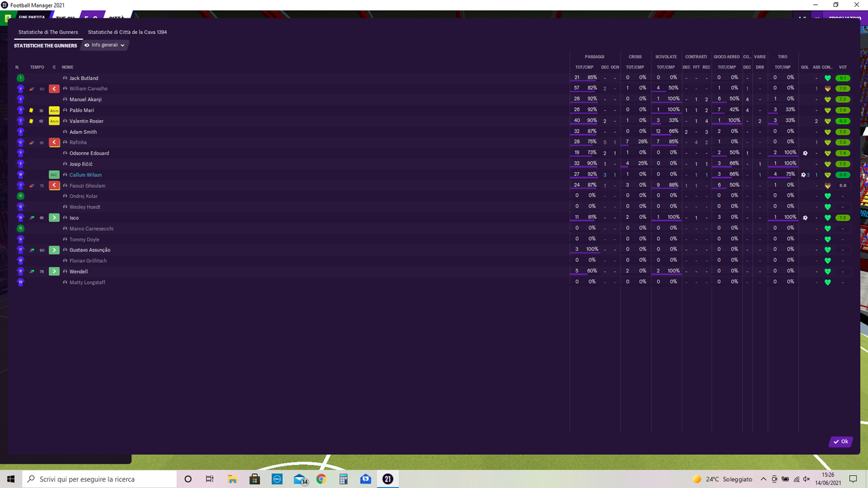This screenshot has width=868, height=488.
Task: Click Pablo Marí's yellow Amm booking badge
Action: (x=54, y=110)
